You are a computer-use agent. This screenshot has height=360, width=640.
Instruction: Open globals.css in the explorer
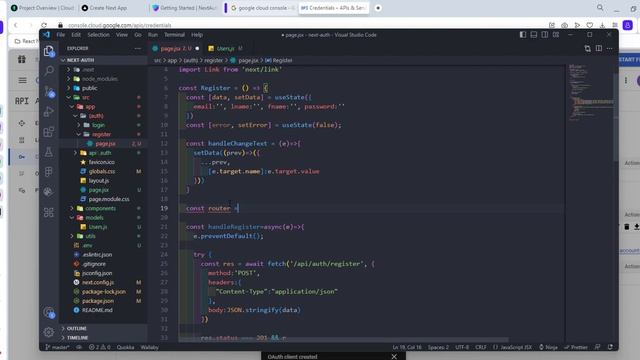pos(102,171)
